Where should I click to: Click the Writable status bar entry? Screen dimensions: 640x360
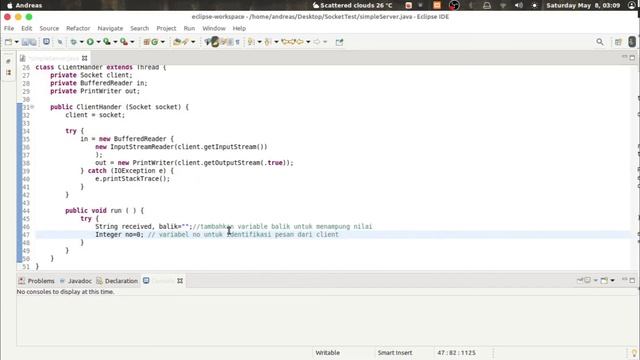coord(328,353)
